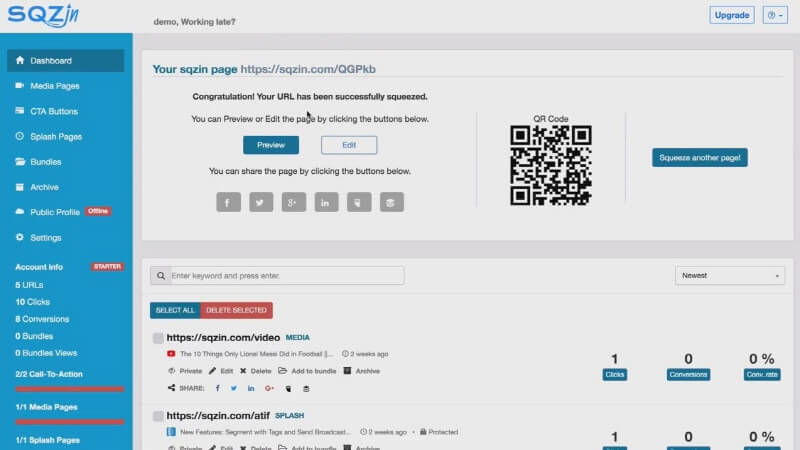This screenshot has width=800, height=450.
Task: Click the red bar under 1/1 Media Pages
Action: coord(69,422)
